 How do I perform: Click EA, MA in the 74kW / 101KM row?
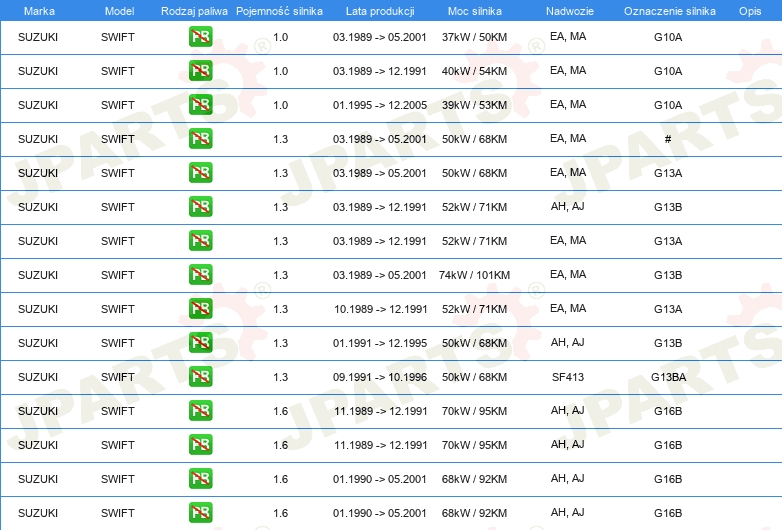[x=568, y=274]
